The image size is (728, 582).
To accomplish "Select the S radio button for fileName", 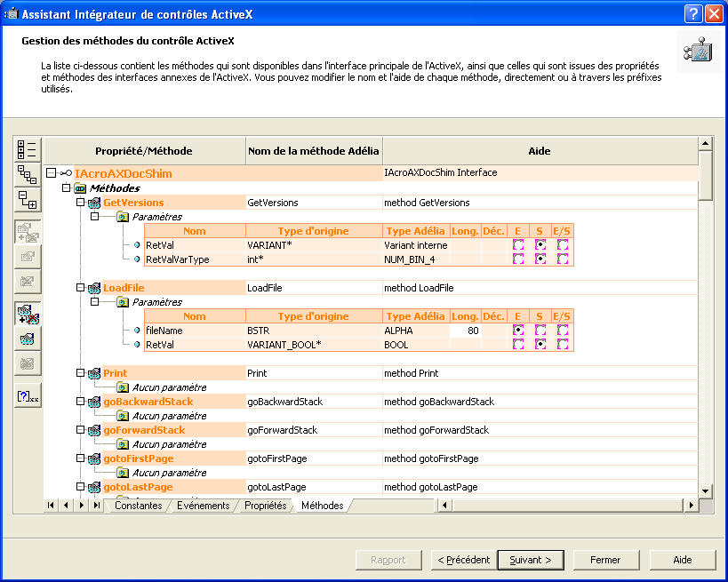I will click(x=540, y=331).
